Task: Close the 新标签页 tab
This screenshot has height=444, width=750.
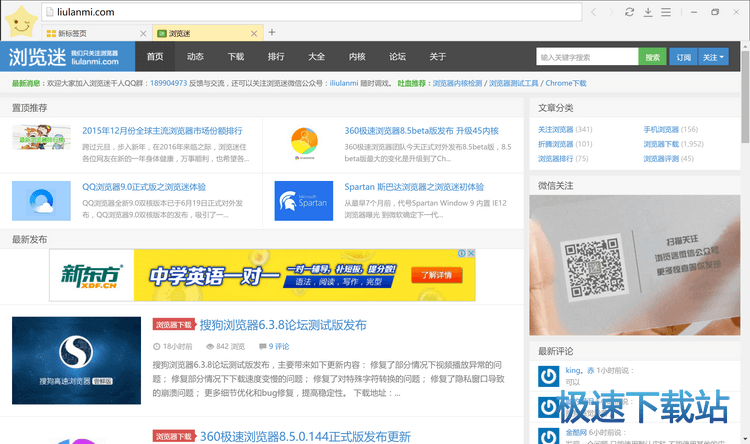Action: point(143,33)
